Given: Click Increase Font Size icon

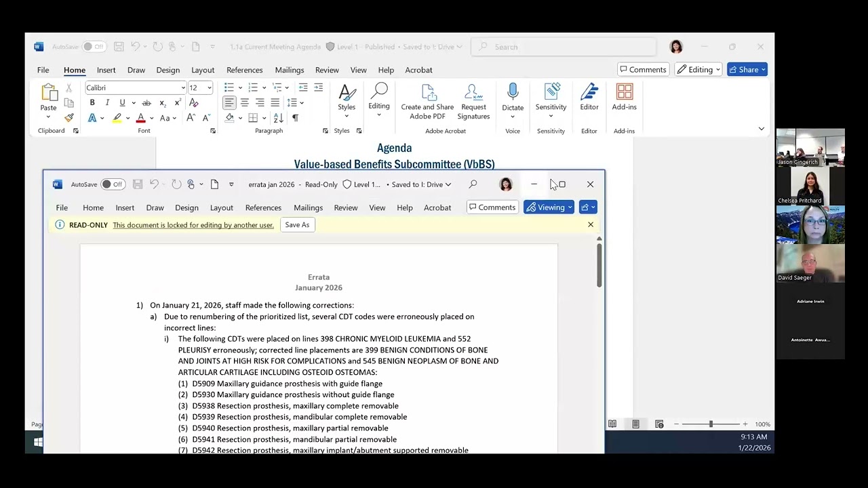Looking at the screenshot, I should click(x=191, y=118).
